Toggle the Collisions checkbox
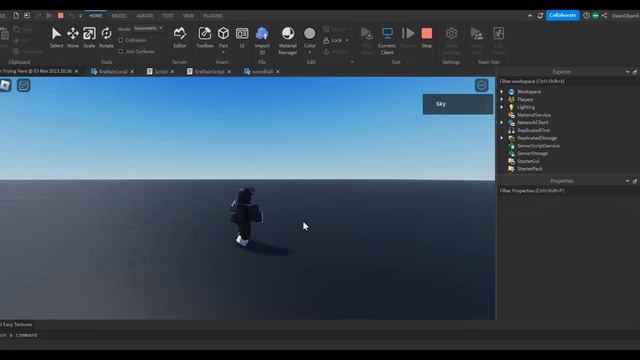The image size is (640, 360). 120,40
